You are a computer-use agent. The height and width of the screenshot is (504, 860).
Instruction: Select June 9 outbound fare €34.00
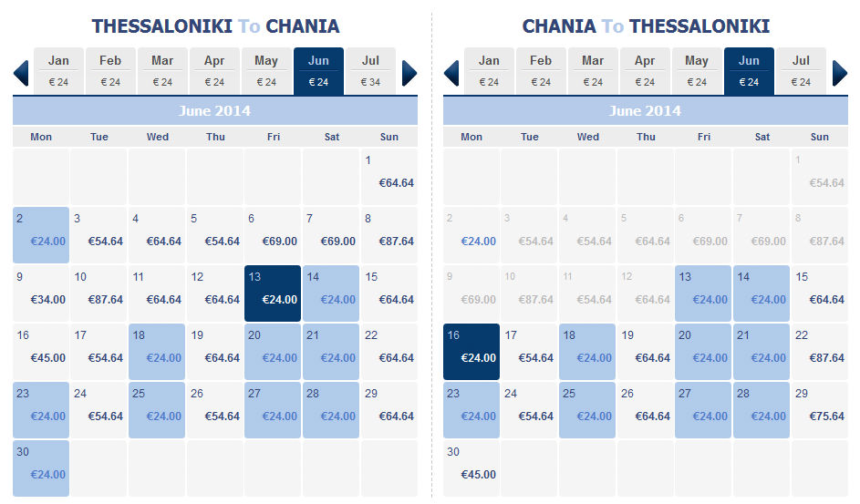point(41,293)
